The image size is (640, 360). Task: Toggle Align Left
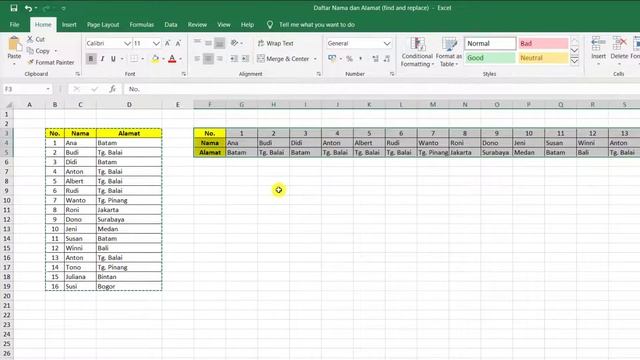[197, 59]
